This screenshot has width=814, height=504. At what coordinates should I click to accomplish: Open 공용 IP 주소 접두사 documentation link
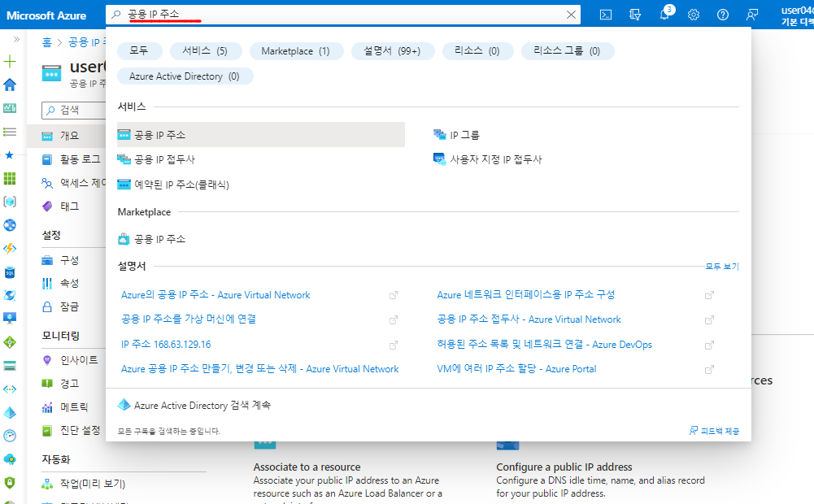click(529, 319)
